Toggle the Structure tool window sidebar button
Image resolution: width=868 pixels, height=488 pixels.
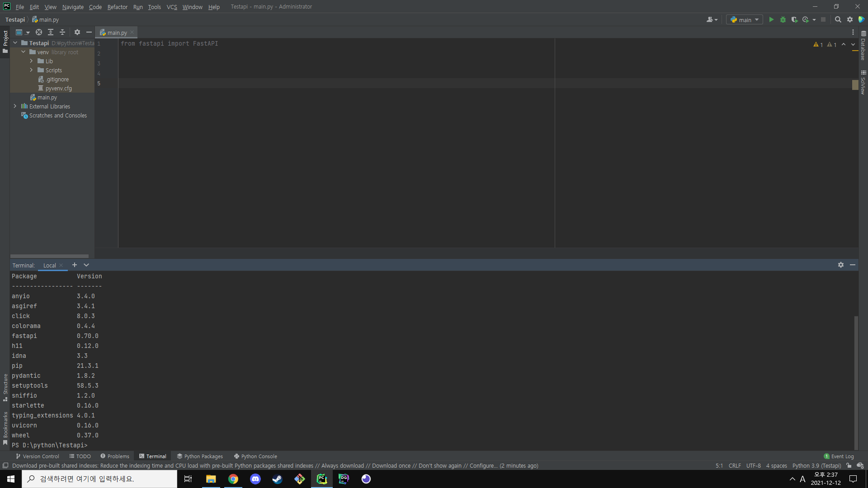coord(5,387)
